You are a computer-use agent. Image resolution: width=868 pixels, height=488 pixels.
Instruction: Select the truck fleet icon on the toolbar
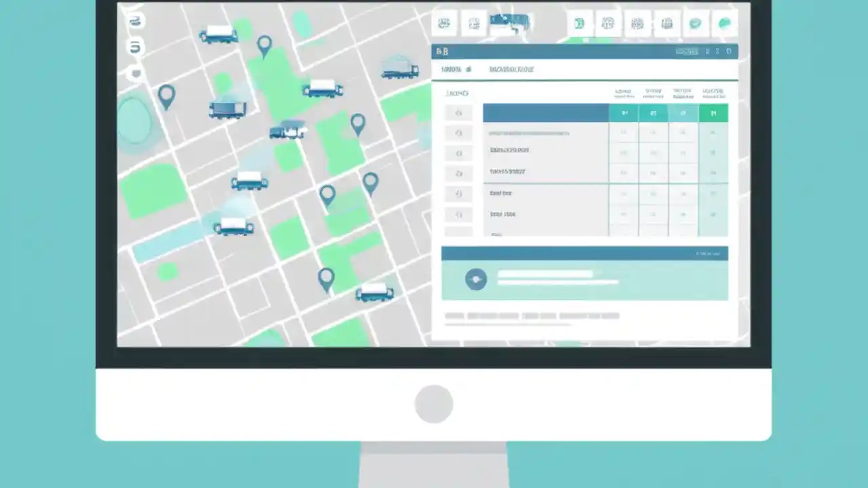tap(444, 24)
